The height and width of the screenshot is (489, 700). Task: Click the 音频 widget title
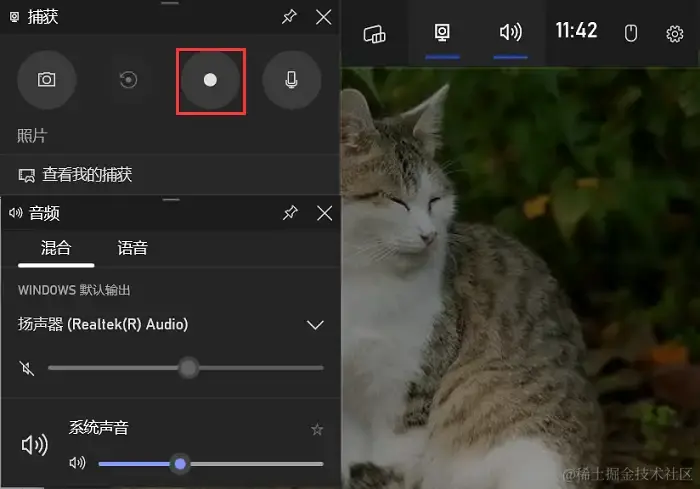[x=44, y=213]
